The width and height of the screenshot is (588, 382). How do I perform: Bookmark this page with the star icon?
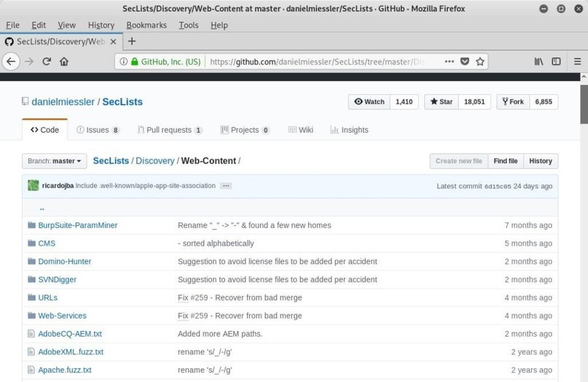click(481, 62)
